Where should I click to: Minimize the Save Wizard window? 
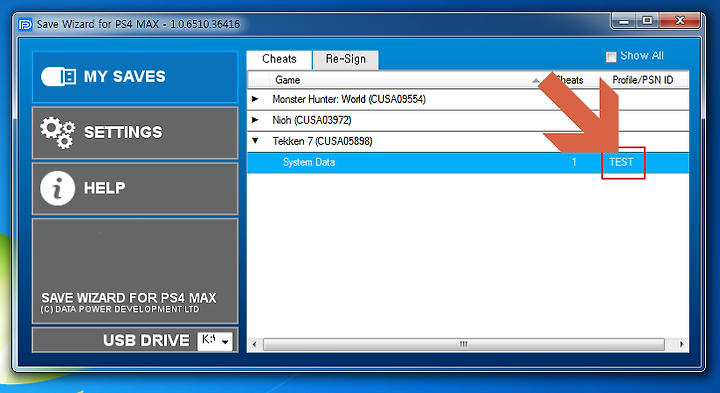coord(624,21)
